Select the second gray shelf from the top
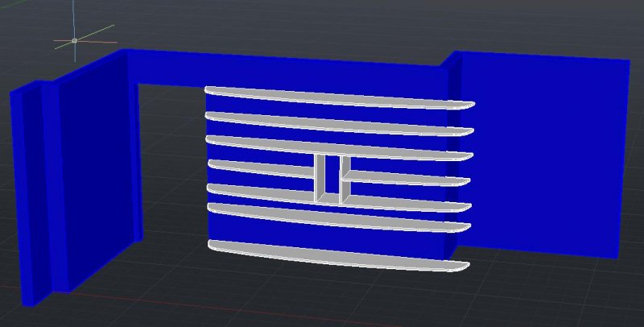This screenshot has width=644, height=327. click(339, 124)
